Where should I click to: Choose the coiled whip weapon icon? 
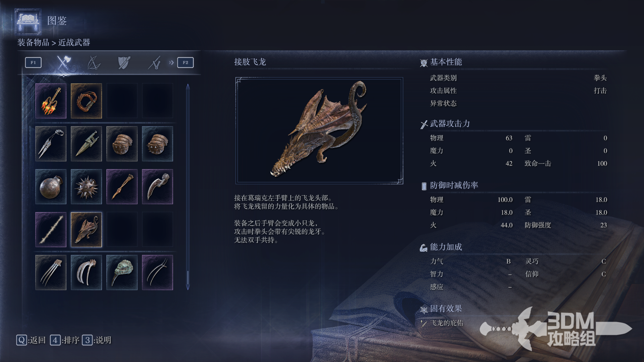(x=87, y=101)
